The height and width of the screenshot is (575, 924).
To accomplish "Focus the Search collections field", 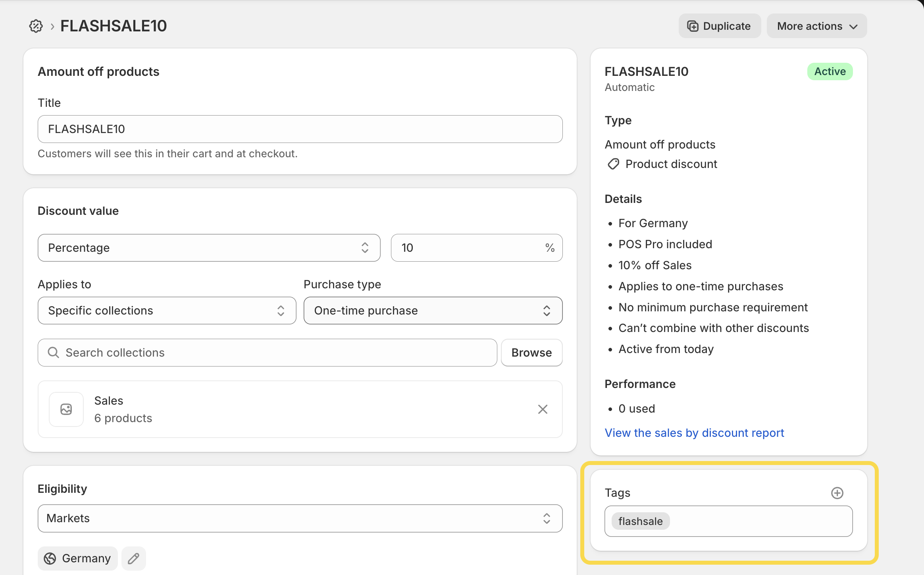I will pyautogui.click(x=267, y=353).
